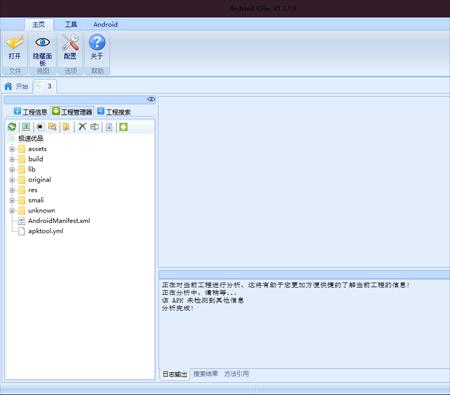Image resolution: width=450 pixels, height=395 pixels.
Task: Switch to the 日志输出 log output tab
Action: (175, 374)
